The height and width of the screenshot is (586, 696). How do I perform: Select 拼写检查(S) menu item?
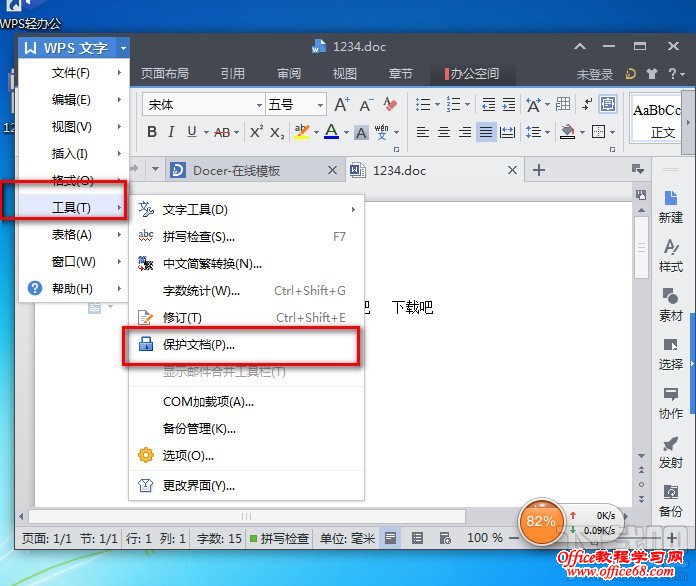246,237
